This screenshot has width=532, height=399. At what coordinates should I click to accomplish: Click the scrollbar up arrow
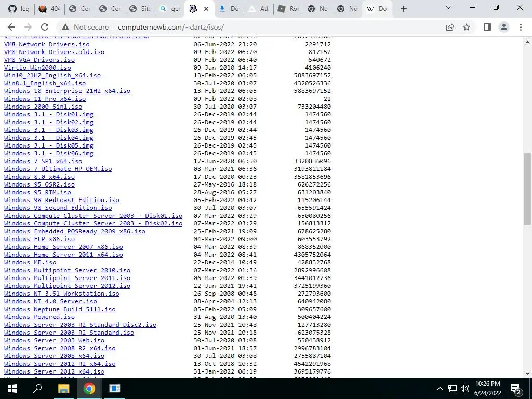click(527, 42)
